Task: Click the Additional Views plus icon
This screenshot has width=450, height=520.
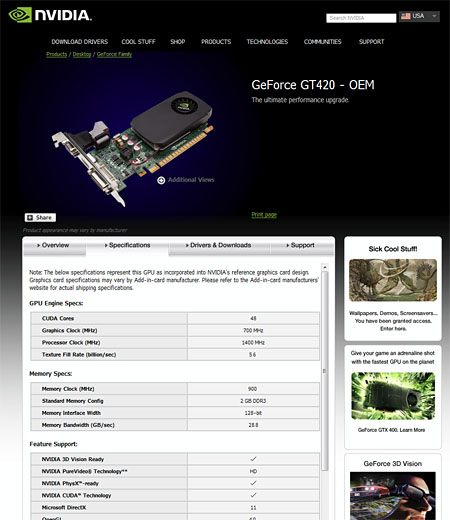Action: point(161,180)
